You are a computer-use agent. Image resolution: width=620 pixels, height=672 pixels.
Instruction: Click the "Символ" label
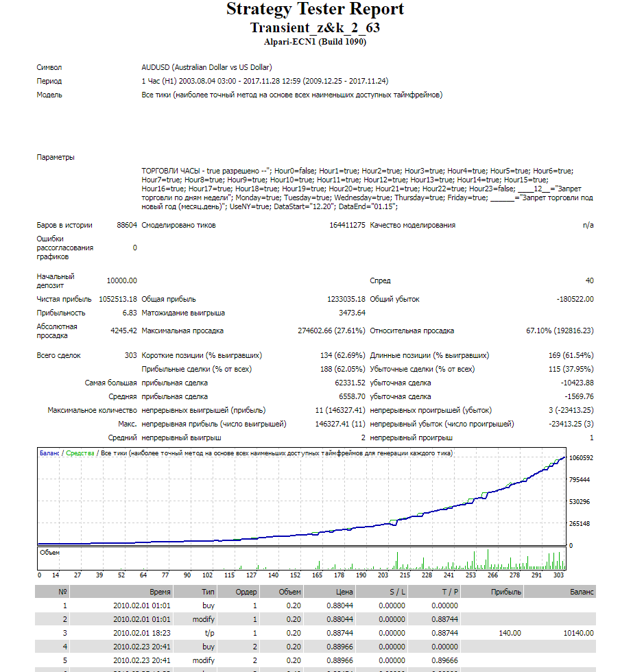[x=49, y=67]
